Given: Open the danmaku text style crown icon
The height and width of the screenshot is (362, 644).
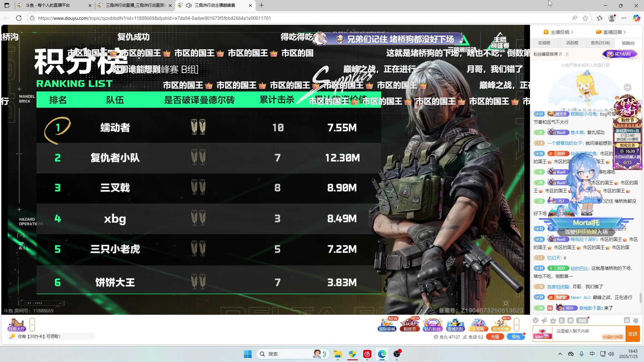Looking at the screenshot, I should tap(553, 320).
